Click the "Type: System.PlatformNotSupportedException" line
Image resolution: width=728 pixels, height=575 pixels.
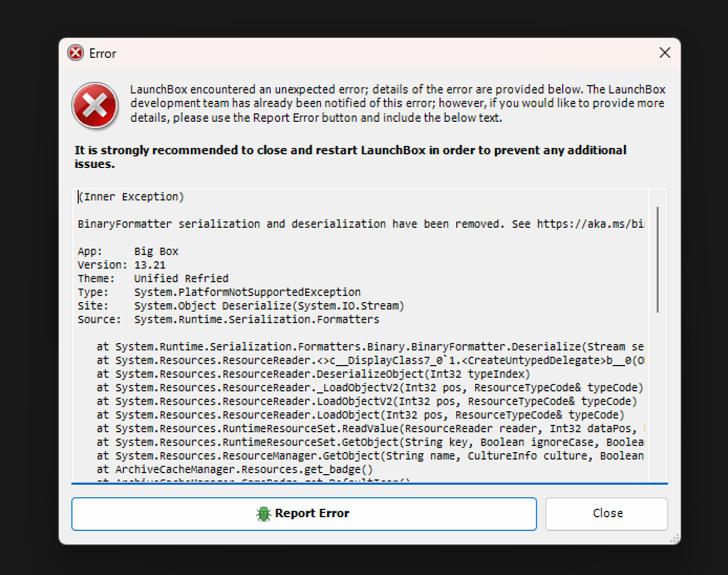(219, 292)
